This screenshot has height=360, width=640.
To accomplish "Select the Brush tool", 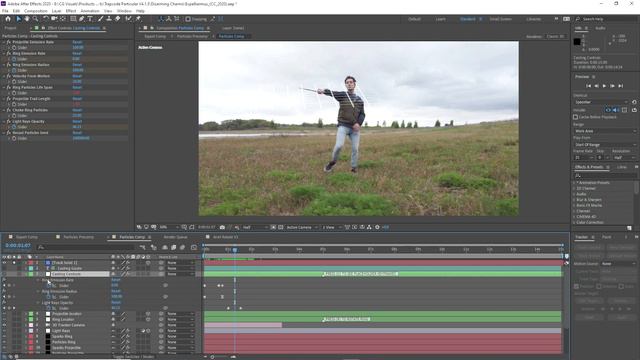I will click(x=100, y=19).
